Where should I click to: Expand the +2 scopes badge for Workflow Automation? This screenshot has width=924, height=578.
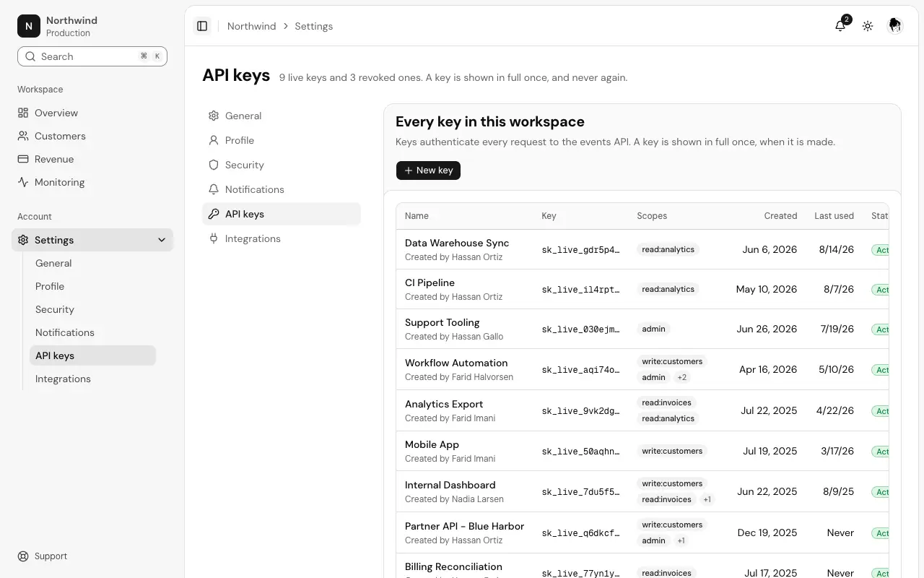[681, 377]
